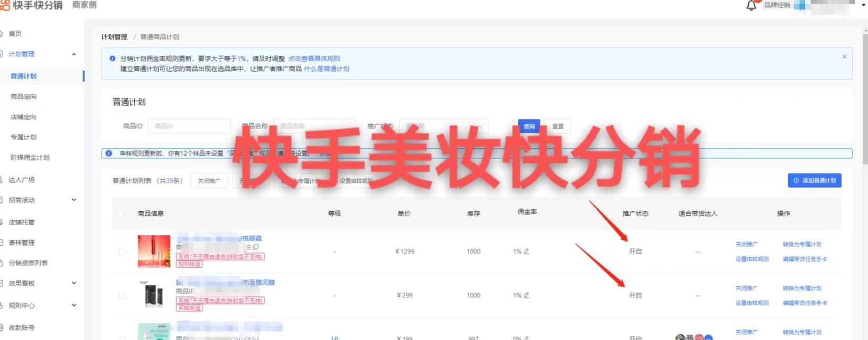Click 转换为专属计划 in the ¥1299 row
Viewport: 868px width, 340px height.
pyautogui.click(x=802, y=244)
